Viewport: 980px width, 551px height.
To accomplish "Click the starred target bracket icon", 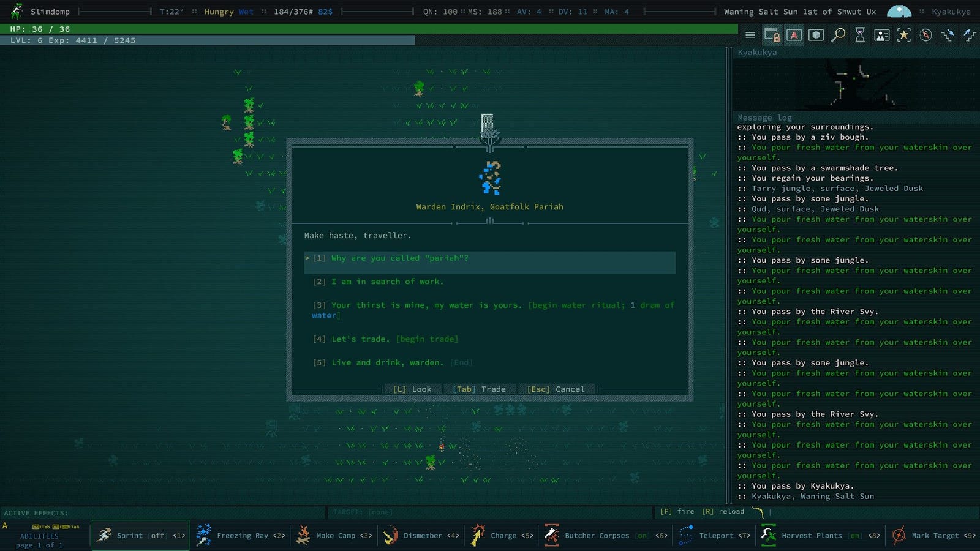I will (904, 35).
